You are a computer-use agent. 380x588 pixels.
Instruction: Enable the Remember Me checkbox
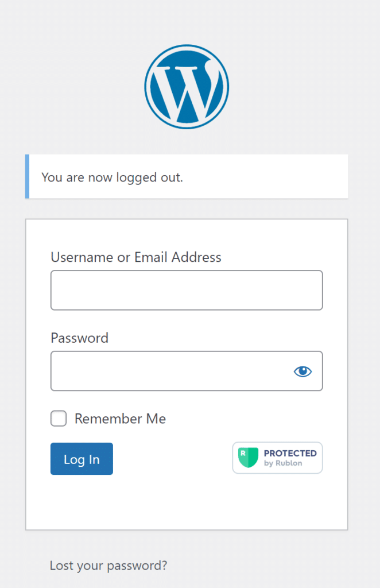tap(59, 419)
